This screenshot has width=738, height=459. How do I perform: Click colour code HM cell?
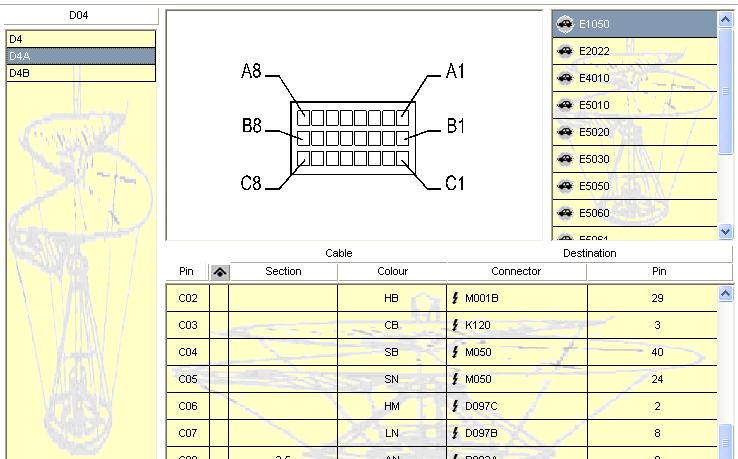(x=392, y=406)
